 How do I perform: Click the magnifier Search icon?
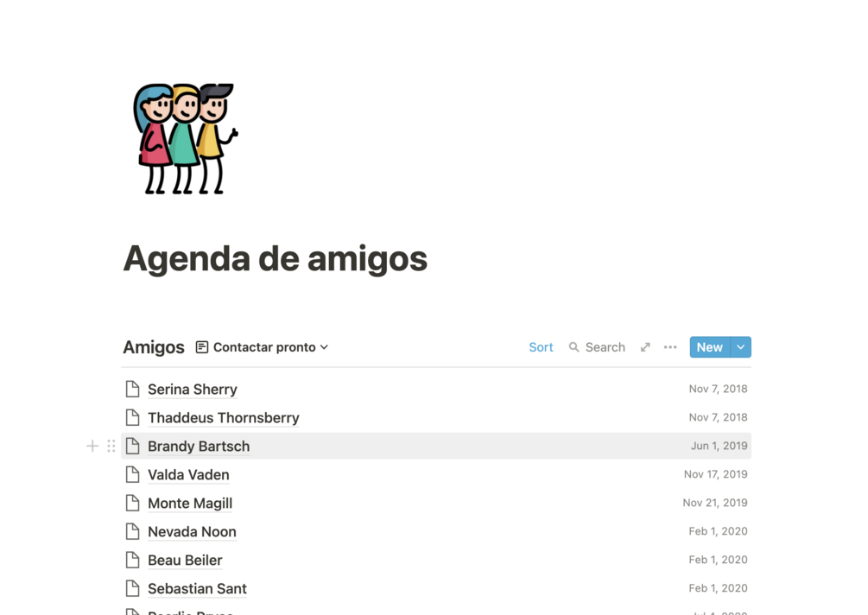[x=574, y=347]
